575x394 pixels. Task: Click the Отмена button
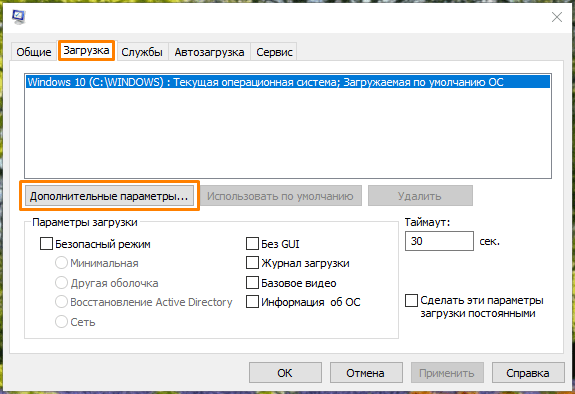[x=366, y=373]
